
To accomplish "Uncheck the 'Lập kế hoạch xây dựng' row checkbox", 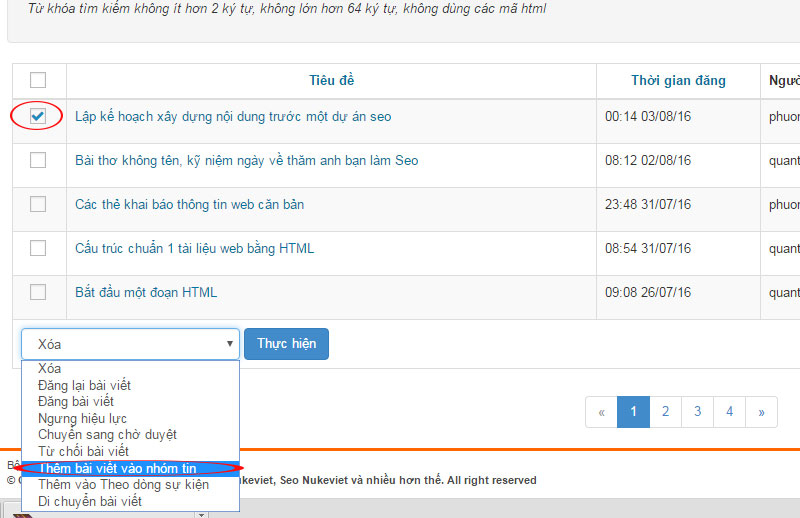I will tap(38, 116).
